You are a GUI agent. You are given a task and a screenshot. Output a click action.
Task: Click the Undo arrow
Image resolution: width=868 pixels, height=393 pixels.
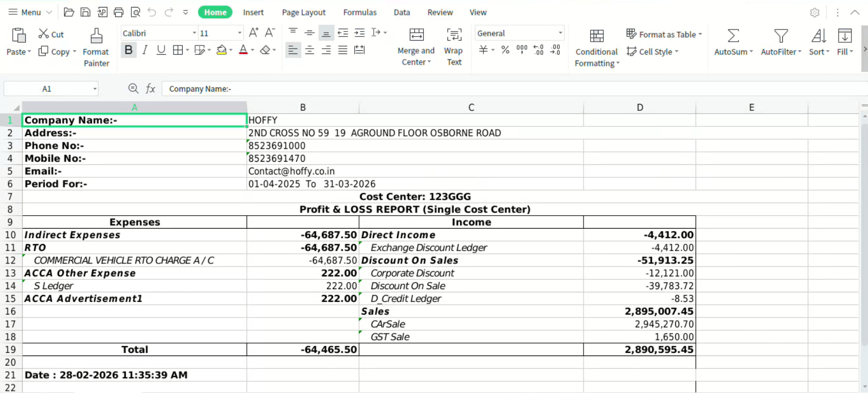click(x=152, y=12)
